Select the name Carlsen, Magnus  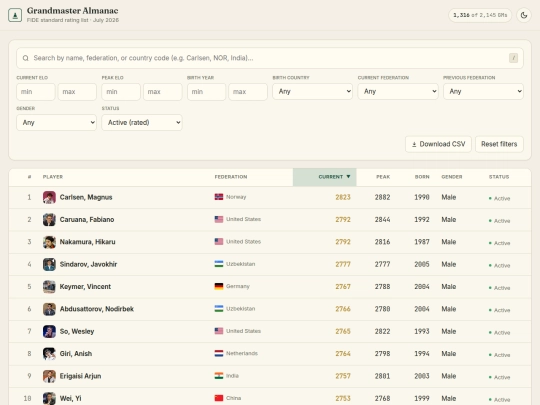tap(86, 197)
